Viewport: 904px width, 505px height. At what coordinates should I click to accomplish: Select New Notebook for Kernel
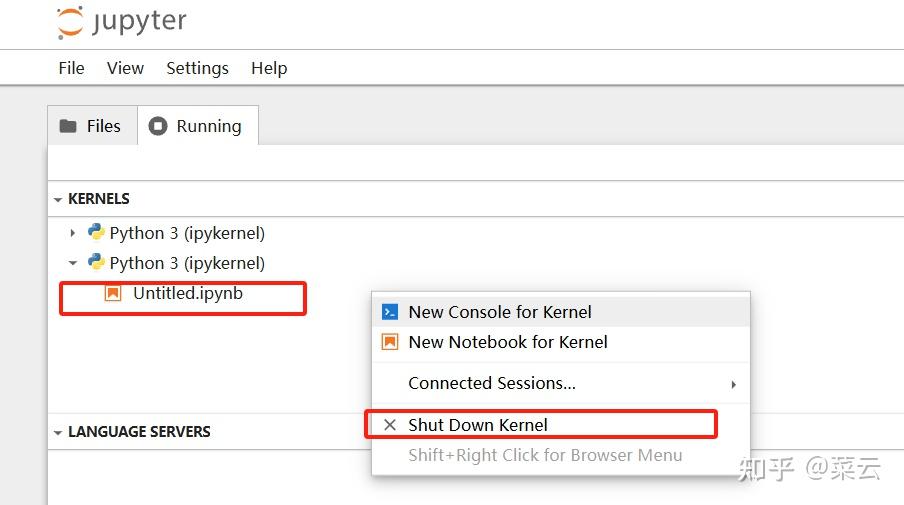click(508, 342)
